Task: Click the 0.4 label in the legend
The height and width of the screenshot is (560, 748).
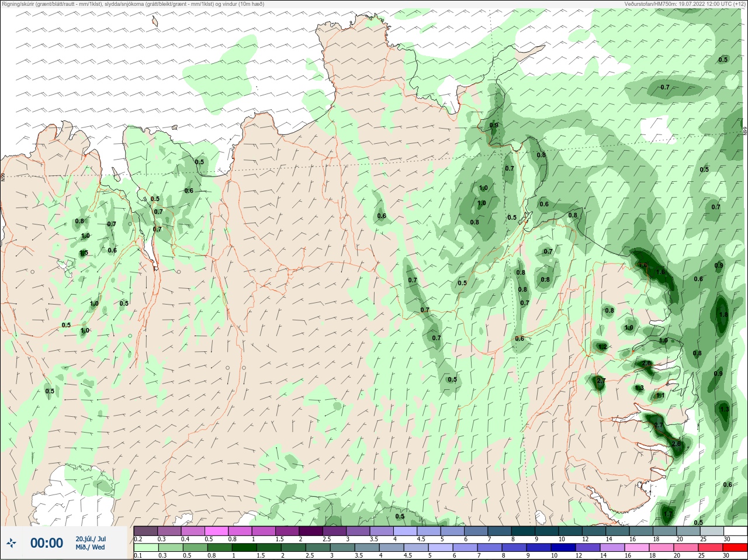Action: [x=185, y=539]
